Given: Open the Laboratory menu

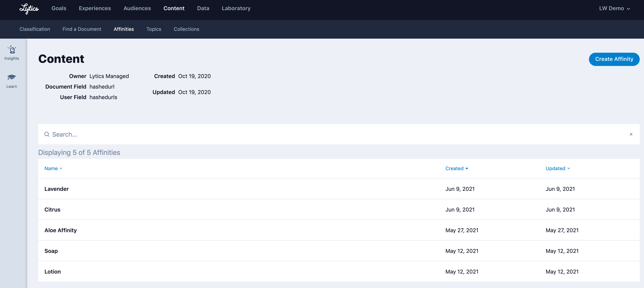Looking at the screenshot, I should 236,9.
